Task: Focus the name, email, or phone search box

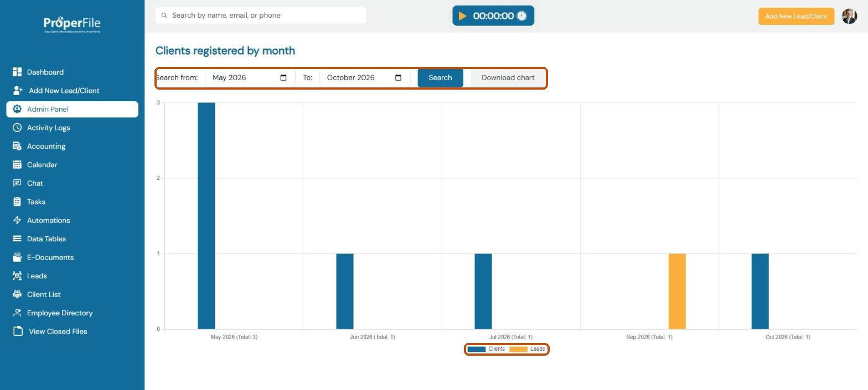Action: 261,15
